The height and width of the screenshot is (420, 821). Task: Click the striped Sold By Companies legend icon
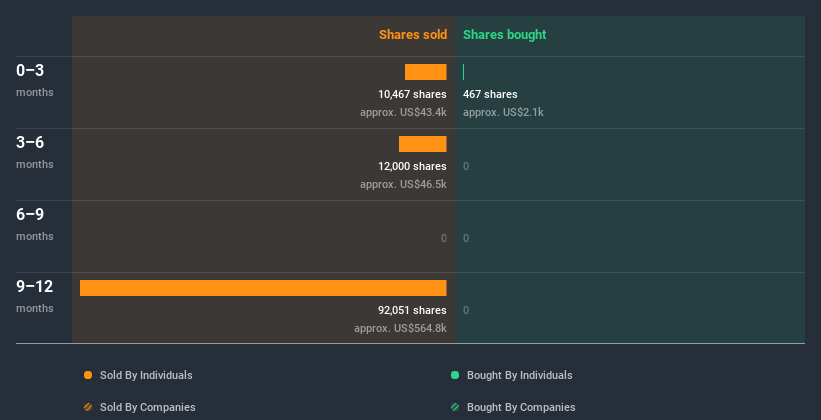(88, 407)
